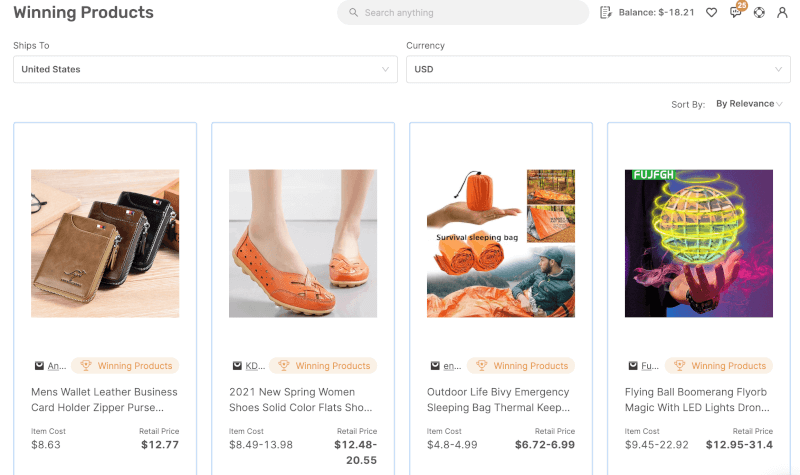
Task: Click the supplier store icon on Women Shoes card
Action: (237, 366)
